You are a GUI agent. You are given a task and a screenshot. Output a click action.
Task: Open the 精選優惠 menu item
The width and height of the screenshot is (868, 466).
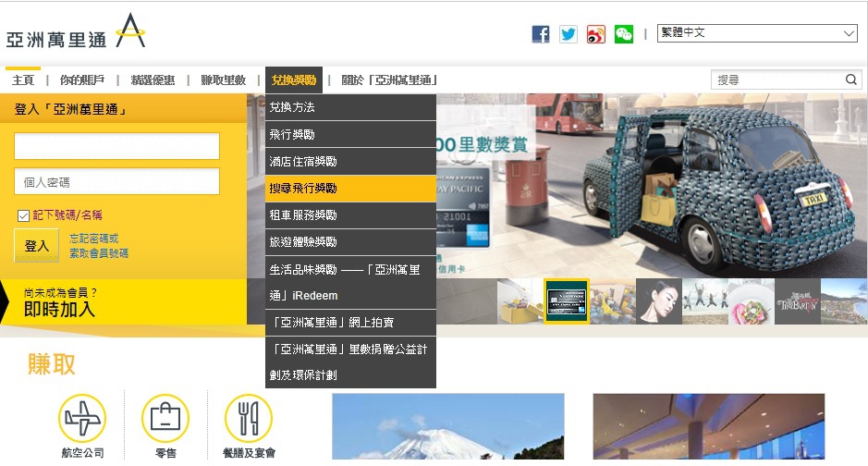[x=153, y=80]
